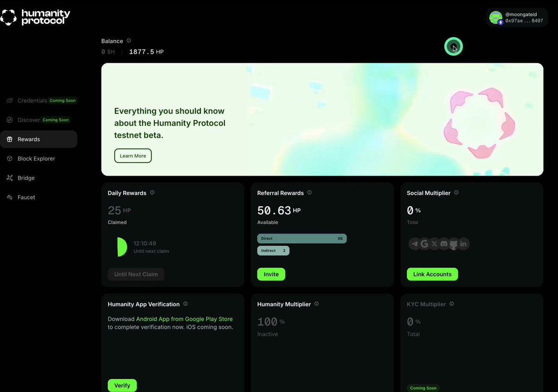This screenshot has height=392, width=558.
Task: Click the KYC Multiplier Coming Soon badge
Action: [x=424, y=388]
